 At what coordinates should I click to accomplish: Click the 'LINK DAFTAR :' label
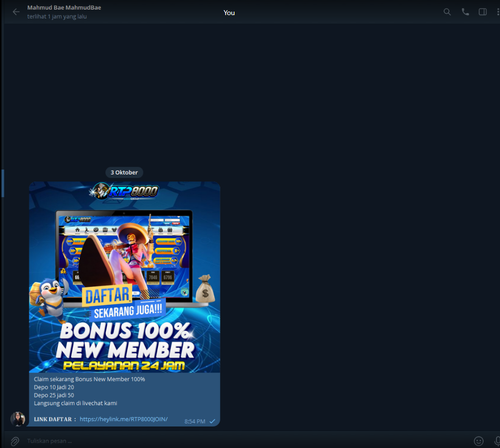click(x=55, y=419)
